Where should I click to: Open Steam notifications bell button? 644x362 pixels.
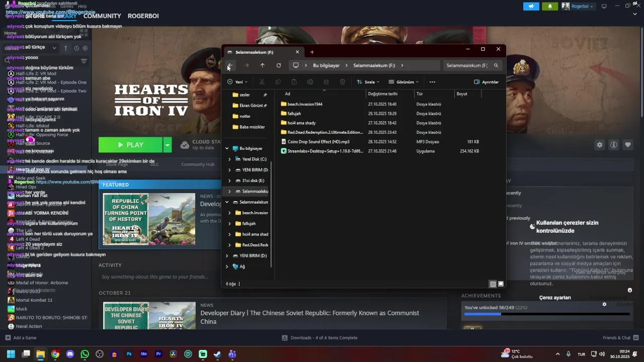tap(549, 6)
